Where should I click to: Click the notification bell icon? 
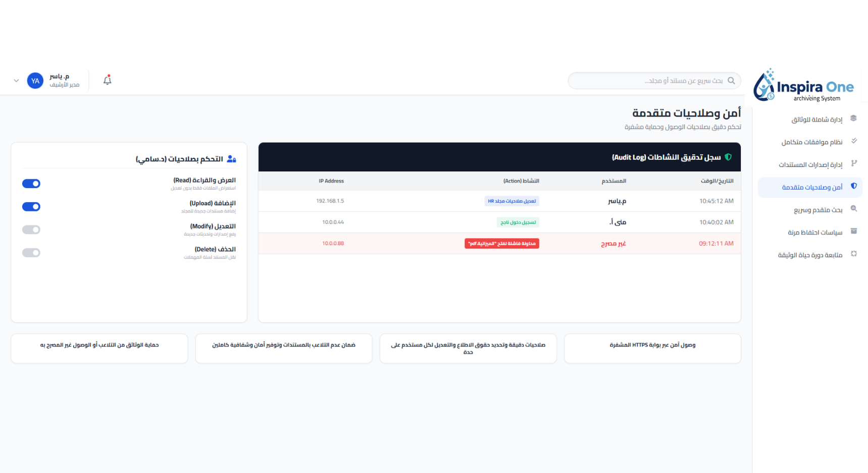coord(107,80)
